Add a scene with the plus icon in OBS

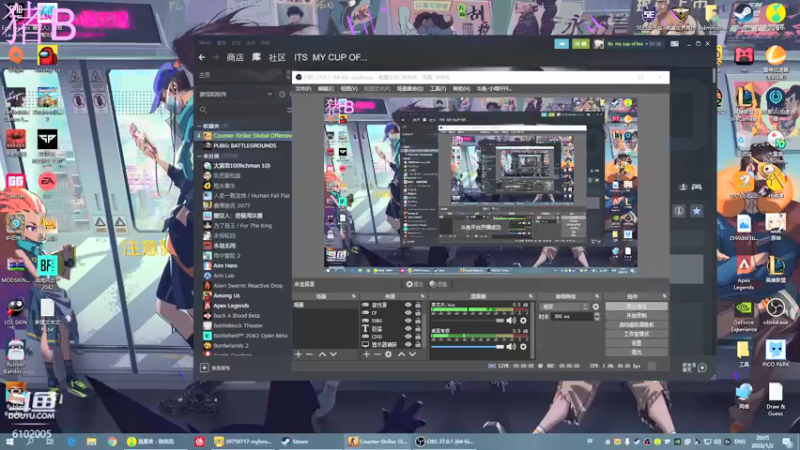click(x=298, y=354)
